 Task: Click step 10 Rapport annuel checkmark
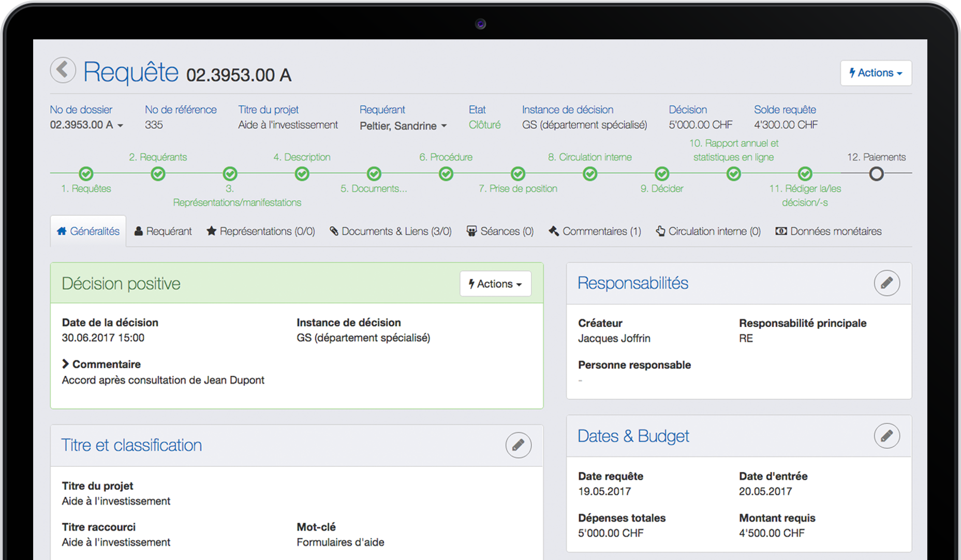(x=733, y=173)
